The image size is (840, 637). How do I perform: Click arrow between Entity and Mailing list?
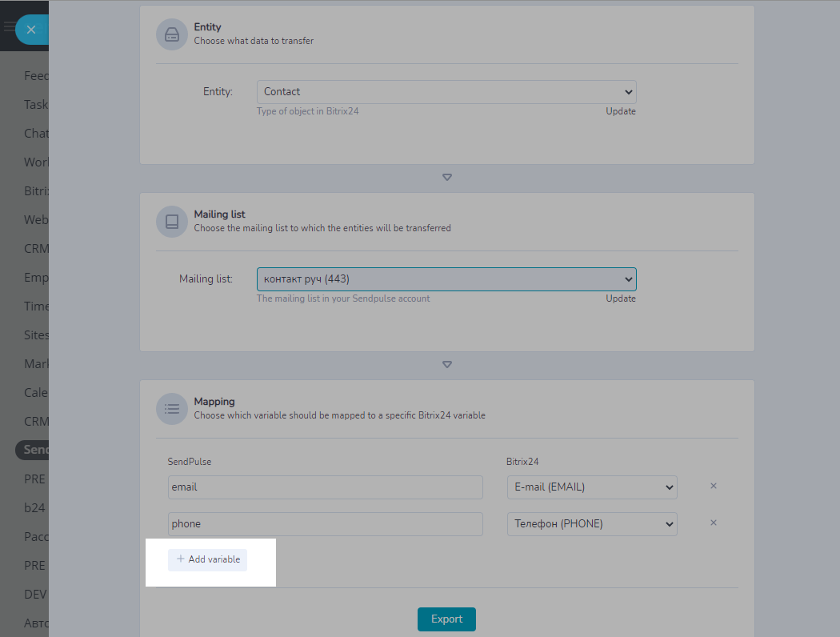(447, 177)
